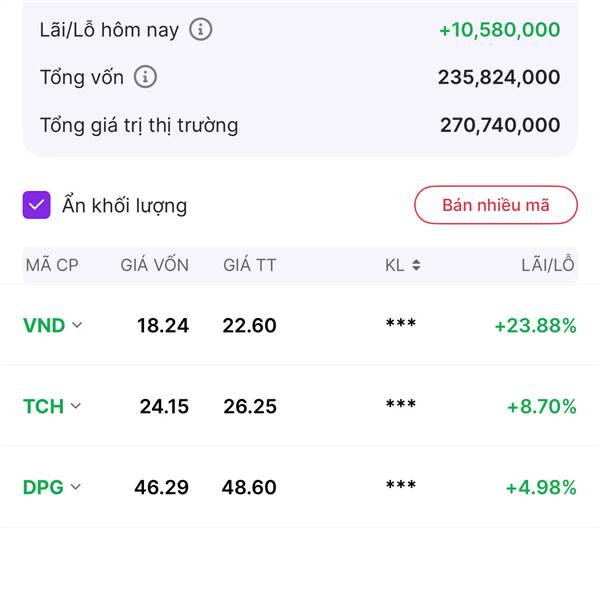This screenshot has height=600, width=600.
Task: Open the VND stock ticker
Action: click(44, 326)
